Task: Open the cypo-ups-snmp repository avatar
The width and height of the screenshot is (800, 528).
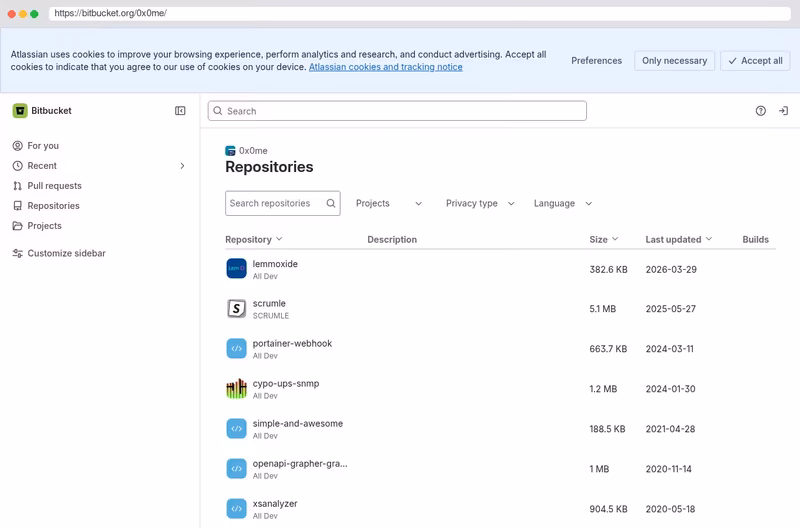Action: pyautogui.click(x=236, y=389)
